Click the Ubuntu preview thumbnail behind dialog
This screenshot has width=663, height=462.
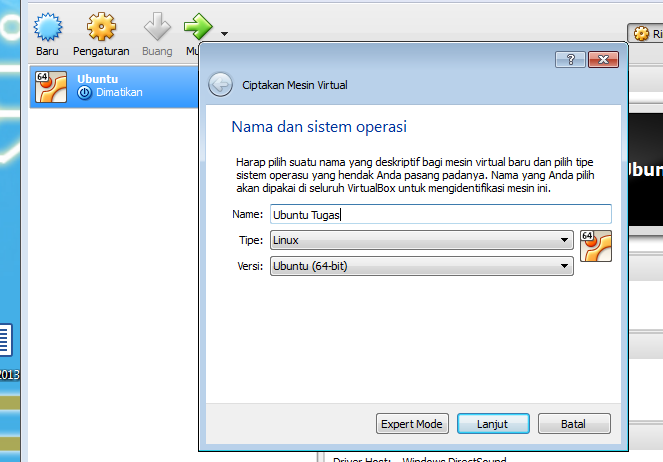tap(646, 169)
